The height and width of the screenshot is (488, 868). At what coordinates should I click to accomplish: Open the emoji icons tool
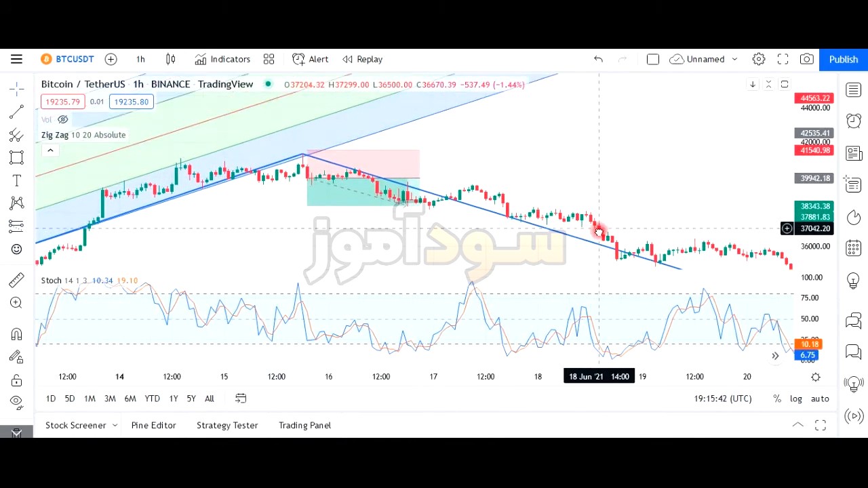[x=17, y=249]
